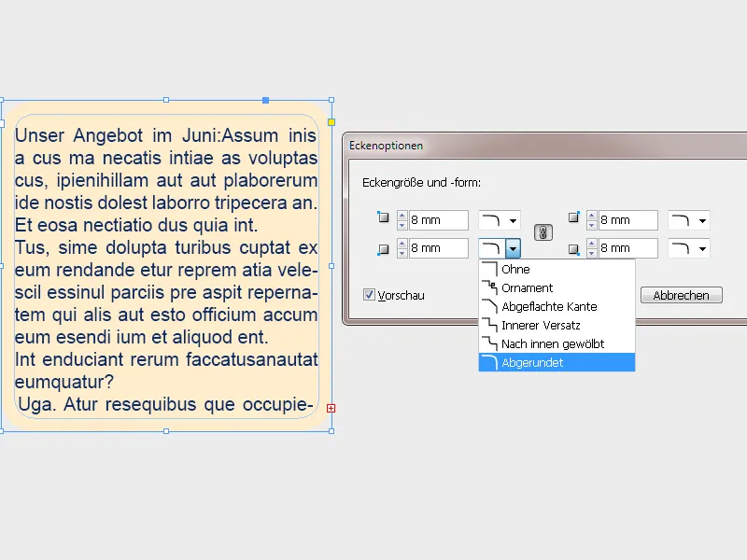Decrease top-left corner size with down arrow

[402, 225]
